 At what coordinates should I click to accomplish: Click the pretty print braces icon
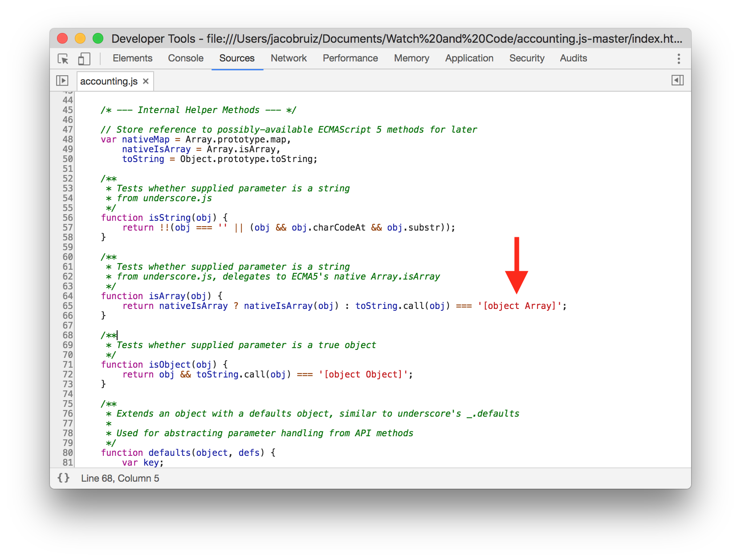tap(64, 478)
